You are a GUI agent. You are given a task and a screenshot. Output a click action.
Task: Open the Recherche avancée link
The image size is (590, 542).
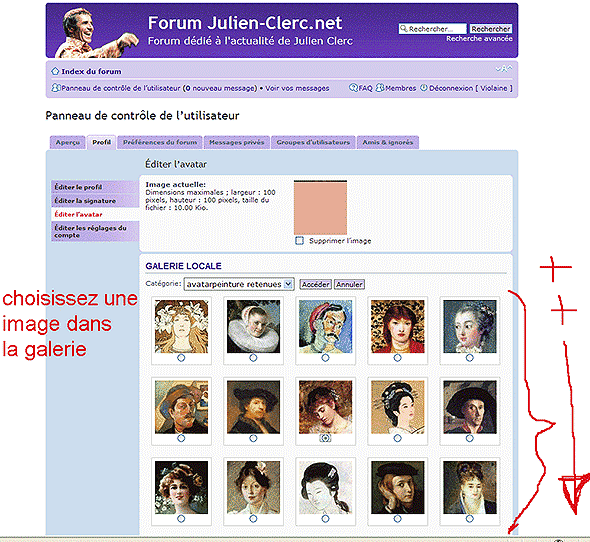479,39
